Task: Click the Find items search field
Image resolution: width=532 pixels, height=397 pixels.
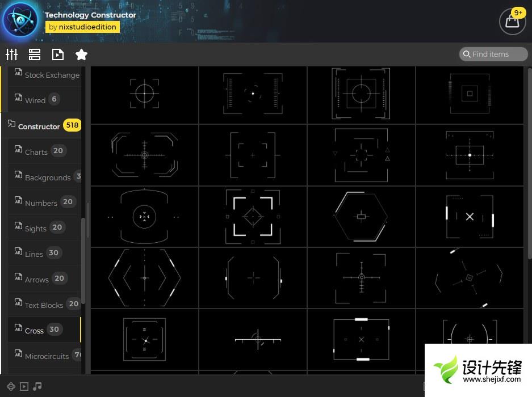Action: click(x=493, y=54)
